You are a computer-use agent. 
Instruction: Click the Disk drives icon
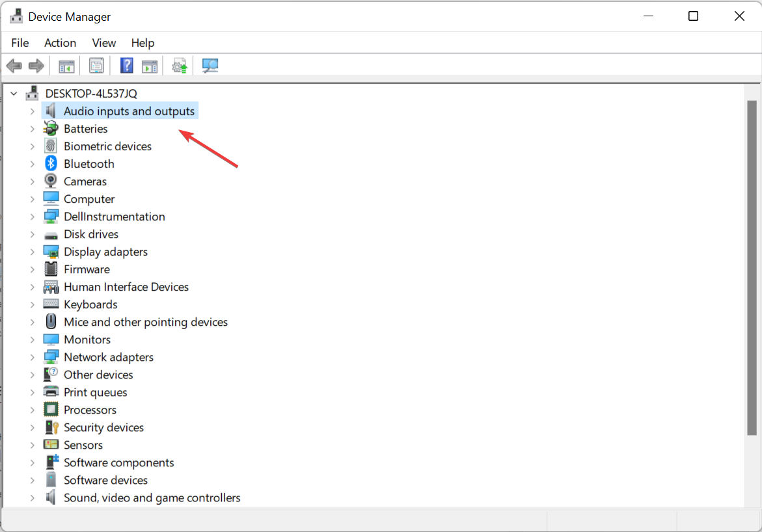51,235
